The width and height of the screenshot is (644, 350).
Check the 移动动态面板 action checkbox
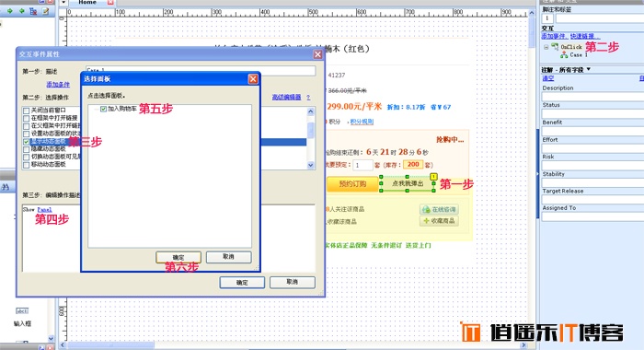[x=27, y=165]
